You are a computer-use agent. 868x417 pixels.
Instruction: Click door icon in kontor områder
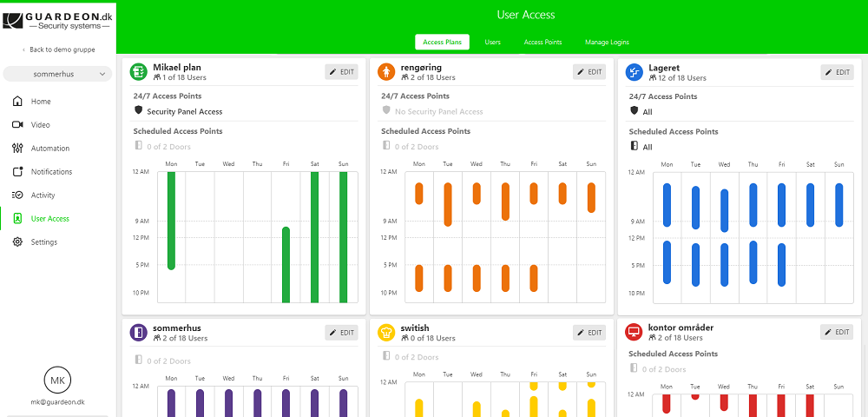point(635,367)
